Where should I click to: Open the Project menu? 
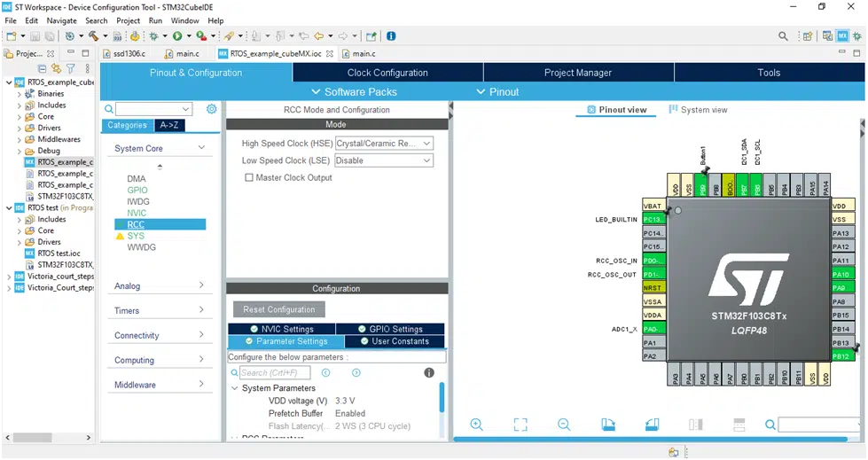(x=128, y=20)
